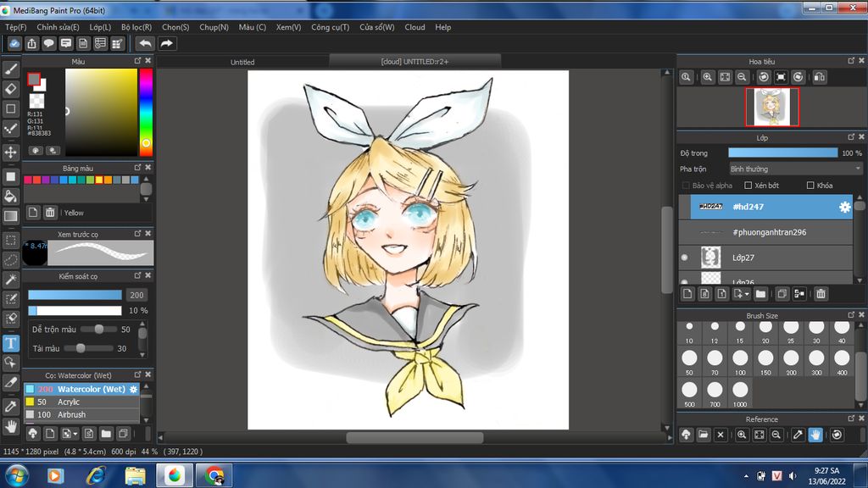
Task: Pop out the Hoa tiêu navigator panel
Action: 851,60
